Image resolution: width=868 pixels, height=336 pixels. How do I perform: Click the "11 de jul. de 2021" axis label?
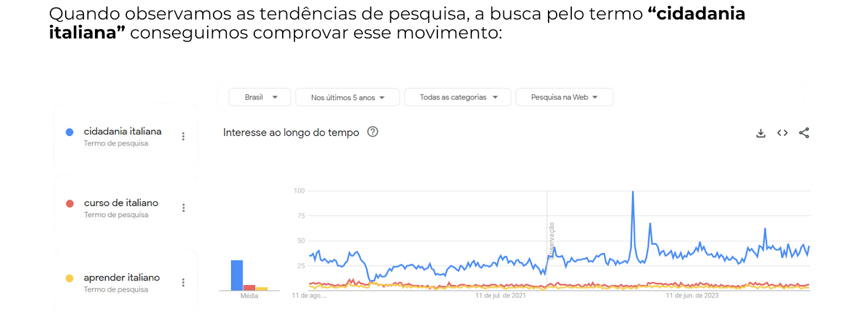(x=502, y=296)
